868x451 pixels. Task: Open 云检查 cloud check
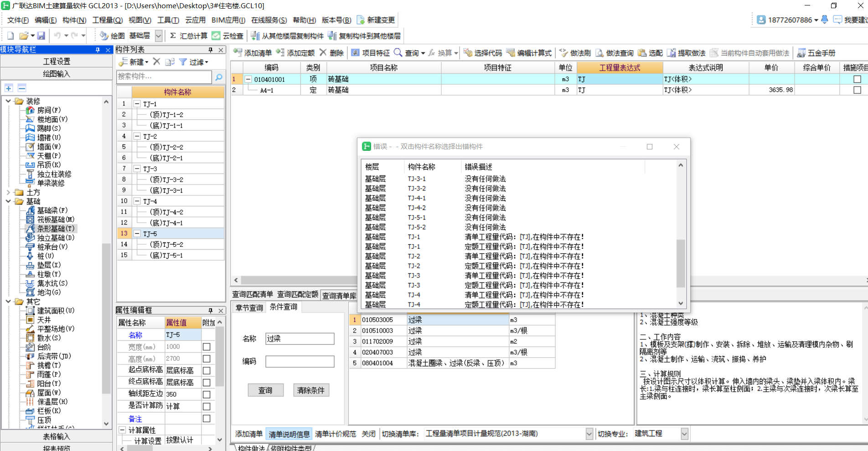click(227, 36)
